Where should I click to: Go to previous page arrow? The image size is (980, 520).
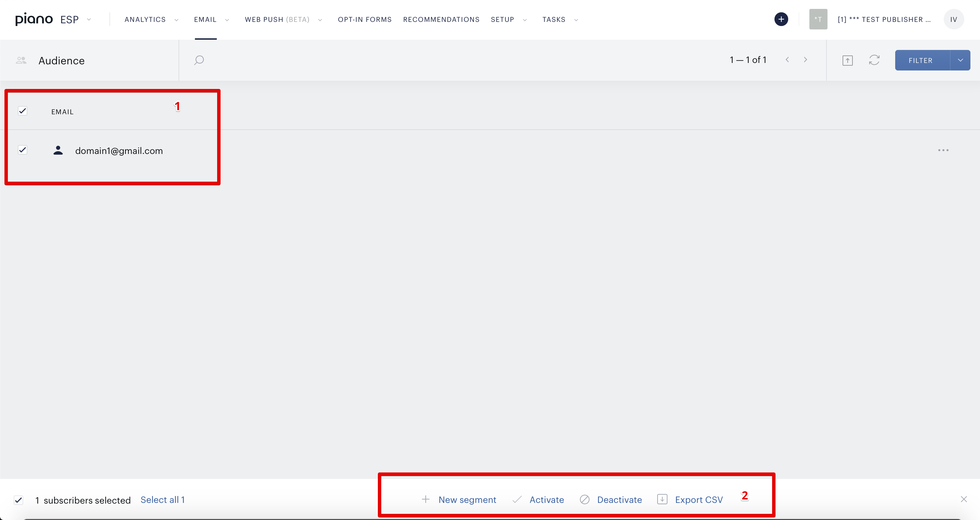pos(787,60)
